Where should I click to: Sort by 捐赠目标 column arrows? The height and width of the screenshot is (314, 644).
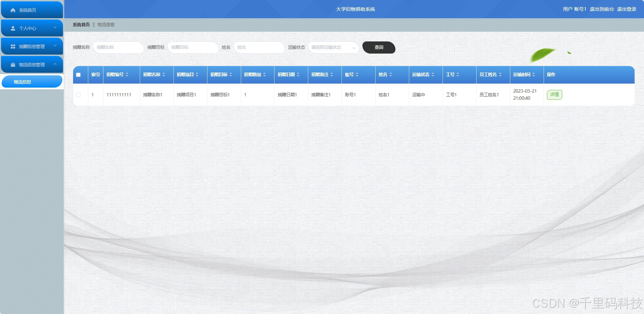pos(231,74)
